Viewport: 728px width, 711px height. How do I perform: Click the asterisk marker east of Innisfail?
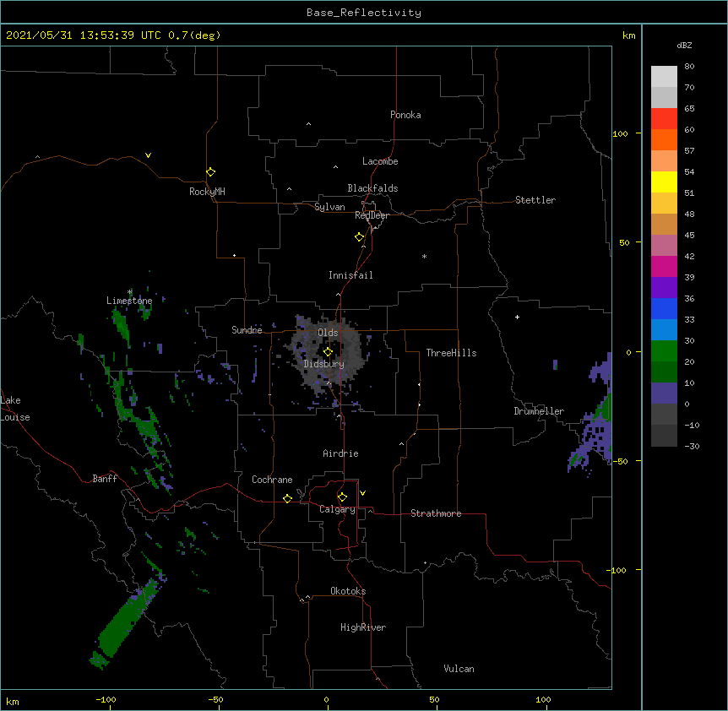click(x=424, y=256)
